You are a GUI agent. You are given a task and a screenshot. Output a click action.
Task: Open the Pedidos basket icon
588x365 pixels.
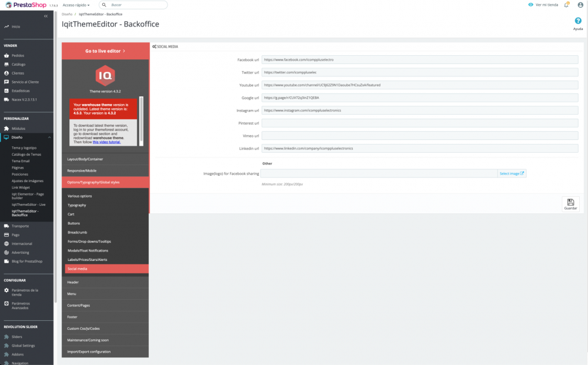click(x=6, y=55)
